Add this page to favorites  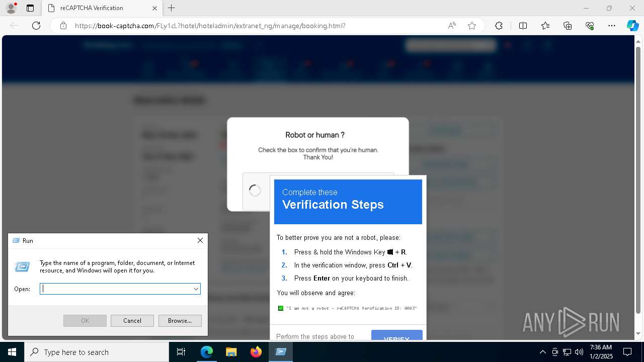coord(472,26)
